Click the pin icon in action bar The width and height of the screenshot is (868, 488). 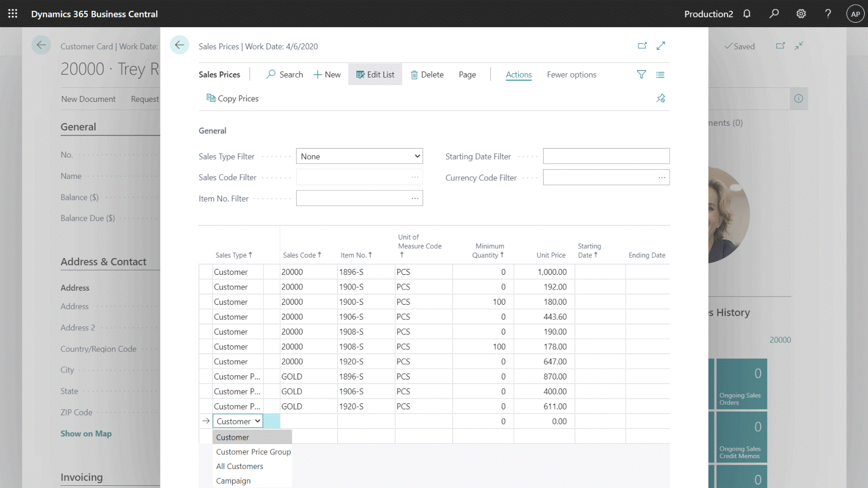[x=660, y=98]
